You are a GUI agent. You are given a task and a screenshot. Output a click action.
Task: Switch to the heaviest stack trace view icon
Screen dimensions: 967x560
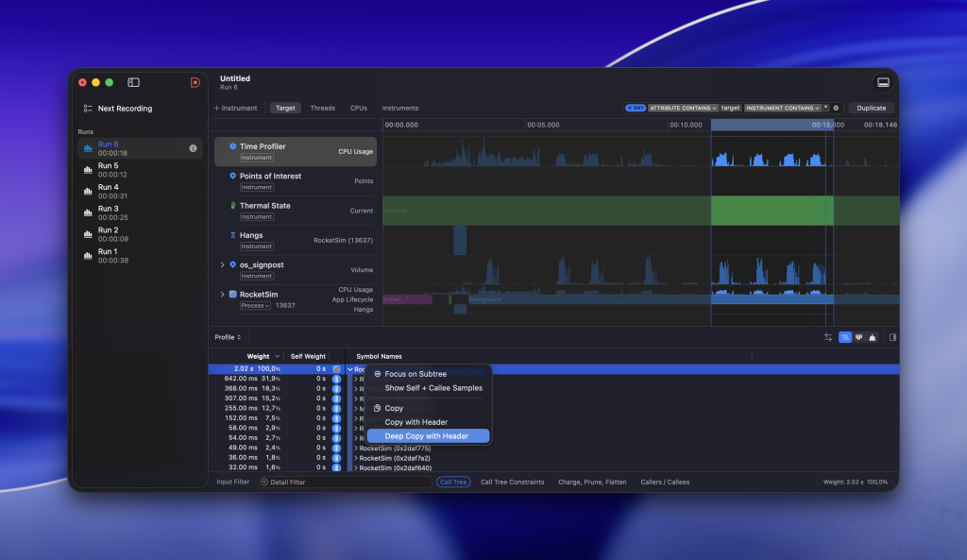click(873, 337)
